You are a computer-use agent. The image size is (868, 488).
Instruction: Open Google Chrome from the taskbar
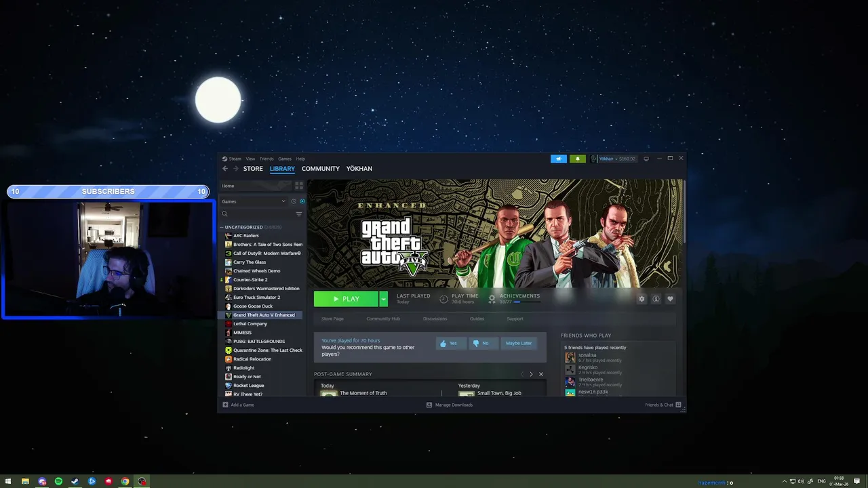point(125,482)
